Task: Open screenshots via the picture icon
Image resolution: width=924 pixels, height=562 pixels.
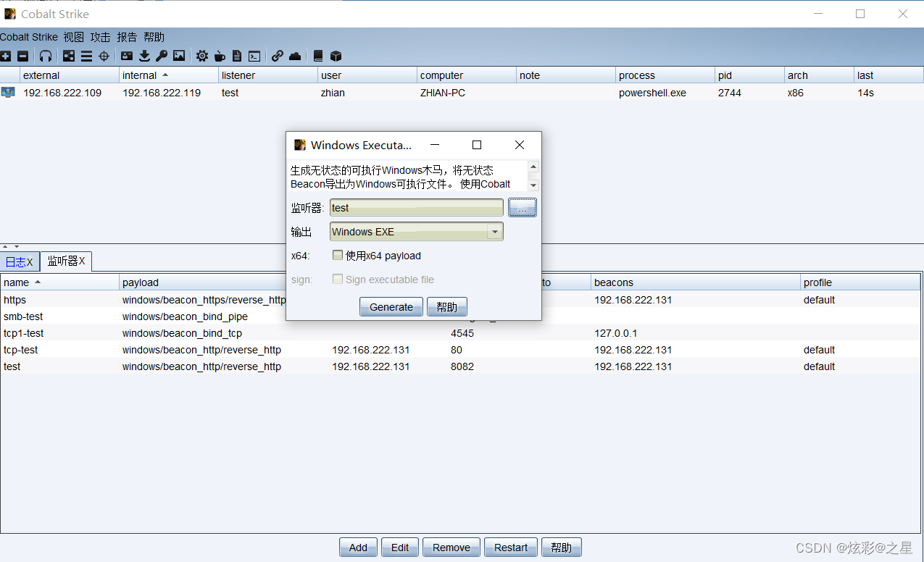Action: click(x=179, y=56)
